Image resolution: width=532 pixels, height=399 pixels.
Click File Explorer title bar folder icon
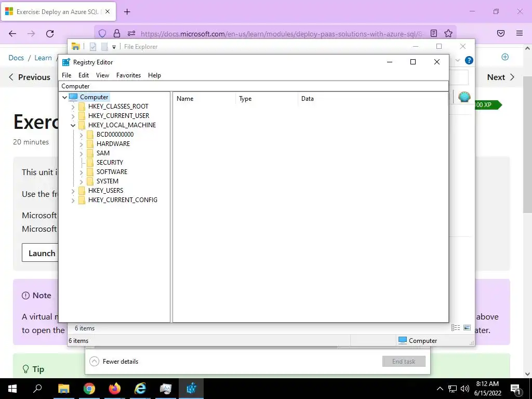[x=76, y=46]
